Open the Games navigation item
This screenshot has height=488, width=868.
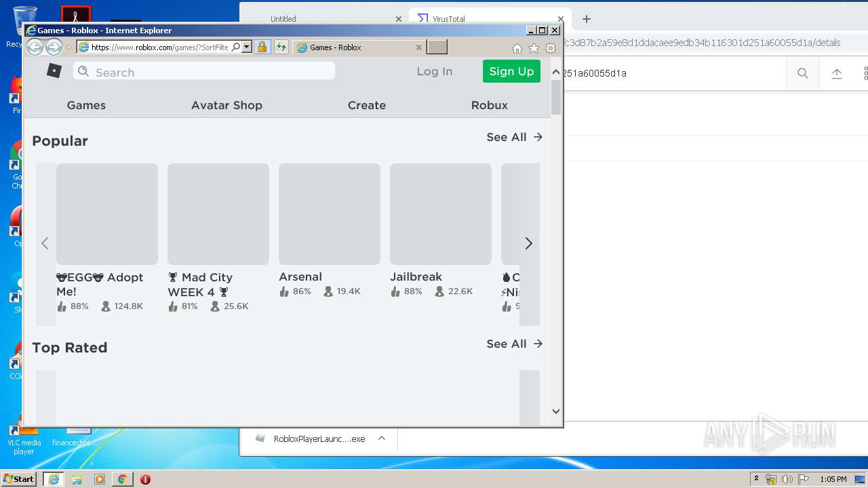tap(86, 105)
